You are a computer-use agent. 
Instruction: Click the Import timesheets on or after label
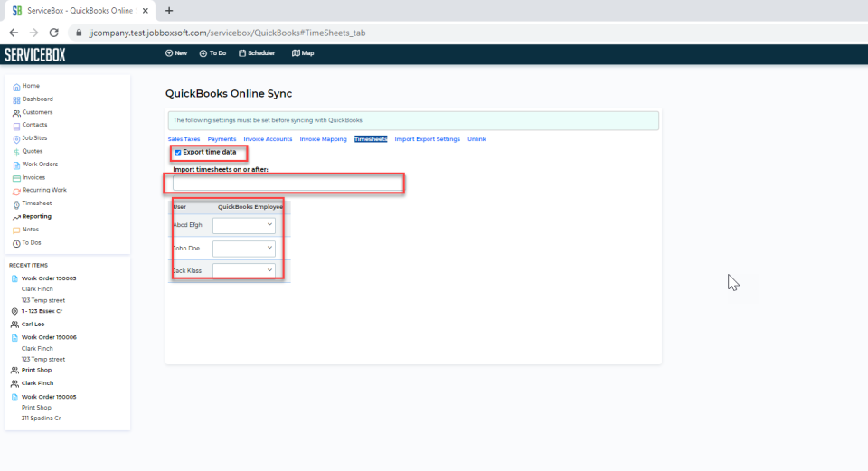click(x=221, y=169)
